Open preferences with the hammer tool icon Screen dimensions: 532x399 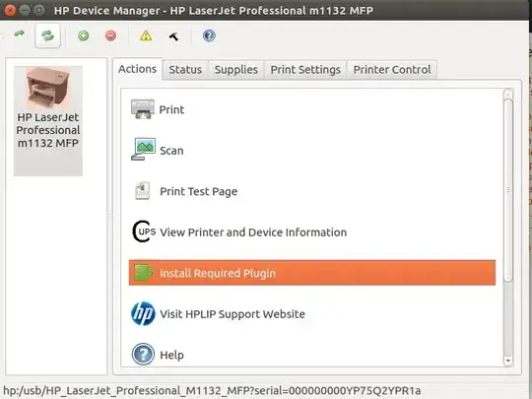173,36
